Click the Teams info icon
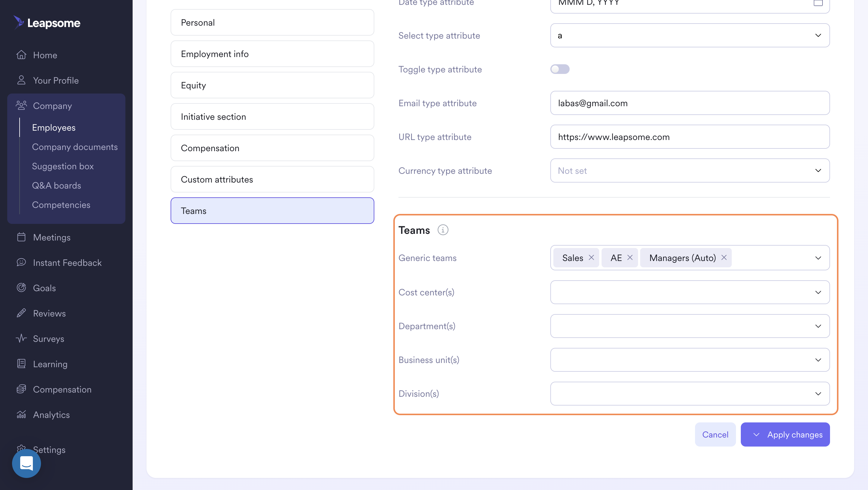 [x=443, y=230]
